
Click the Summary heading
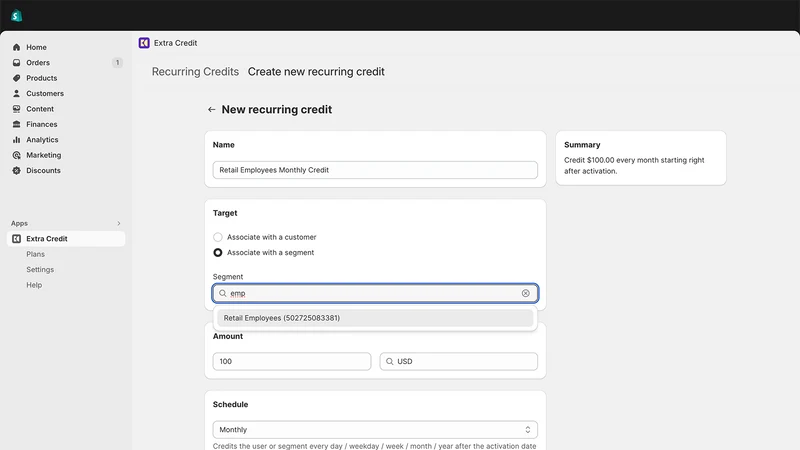pos(582,145)
